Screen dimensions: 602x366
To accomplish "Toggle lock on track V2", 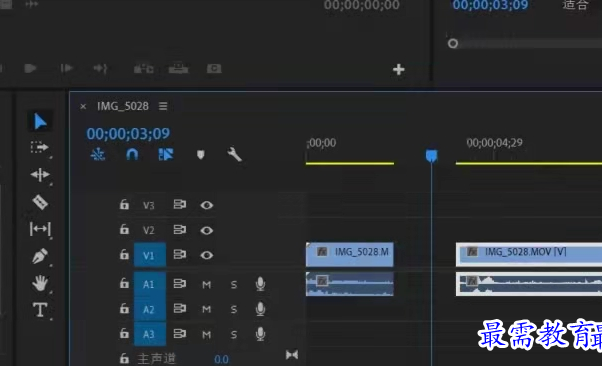I will point(124,229).
